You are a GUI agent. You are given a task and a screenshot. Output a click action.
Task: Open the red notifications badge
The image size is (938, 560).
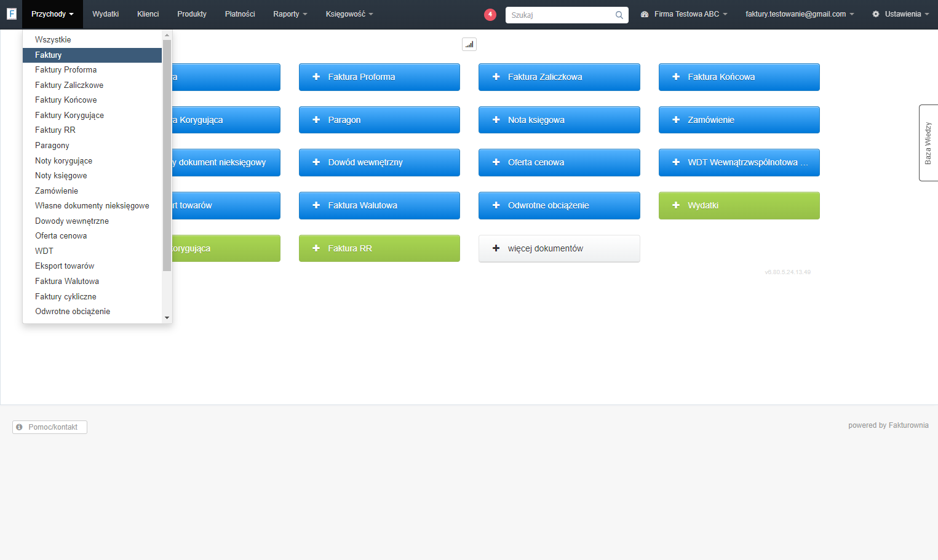pyautogui.click(x=490, y=14)
